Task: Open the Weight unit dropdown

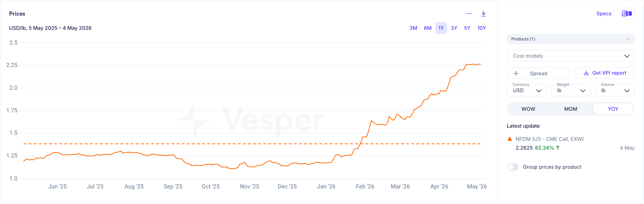Action: pos(570,91)
